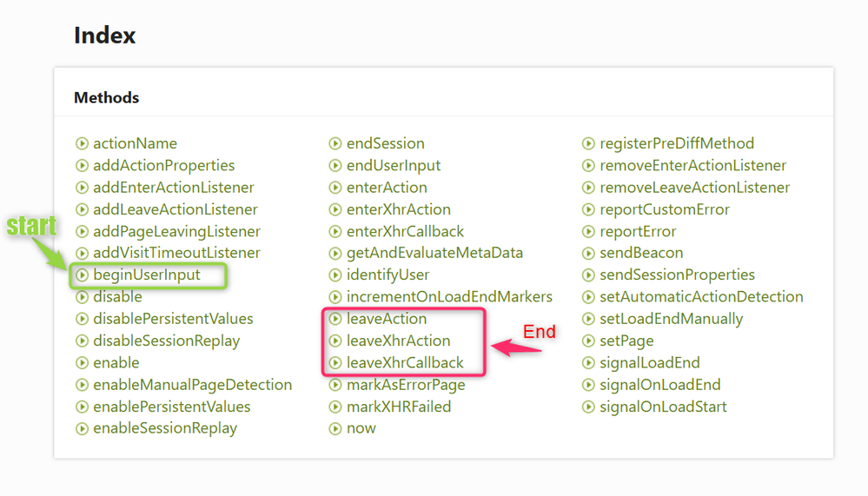Screen dimensions: 868x496
Task: Click the icon beside leaveAction
Action: pyautogui.click(x=335, y=319)
